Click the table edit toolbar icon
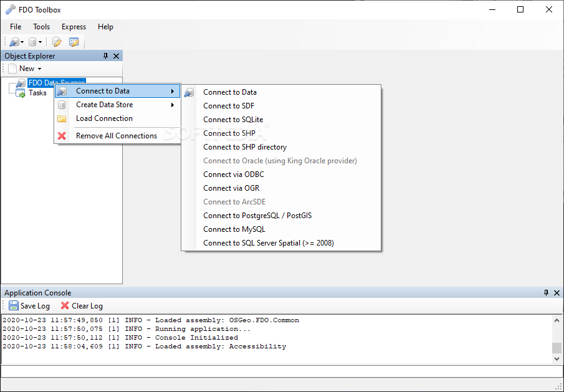564x392 pixels. (74, 42)
